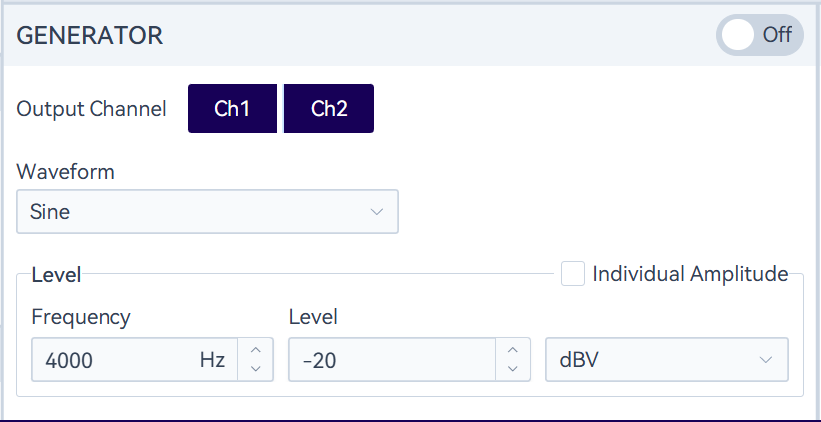This screenshot has height=422, width=821.
Task: Click the Waveform label above the dropdown
Action: pyautogui.click(x=65, y=172)
